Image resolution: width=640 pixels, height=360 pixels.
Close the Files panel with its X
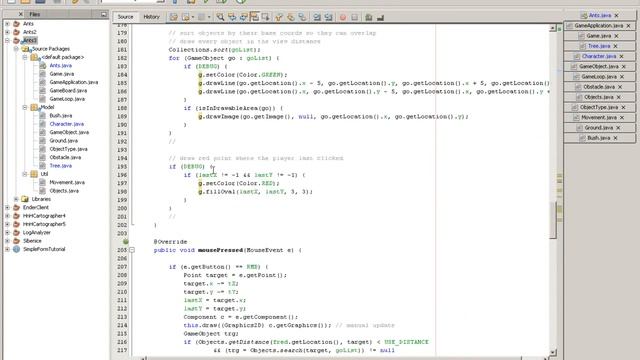click(x=21, y=14)
